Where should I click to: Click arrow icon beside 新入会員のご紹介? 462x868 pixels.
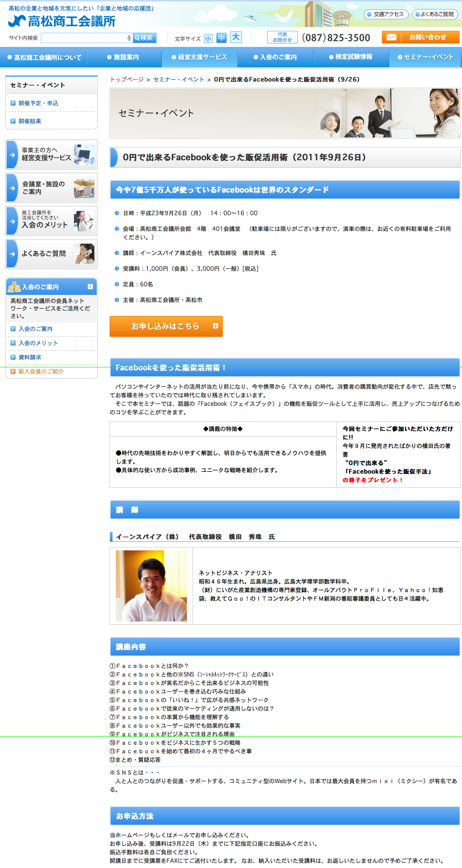tap(13, 372)
